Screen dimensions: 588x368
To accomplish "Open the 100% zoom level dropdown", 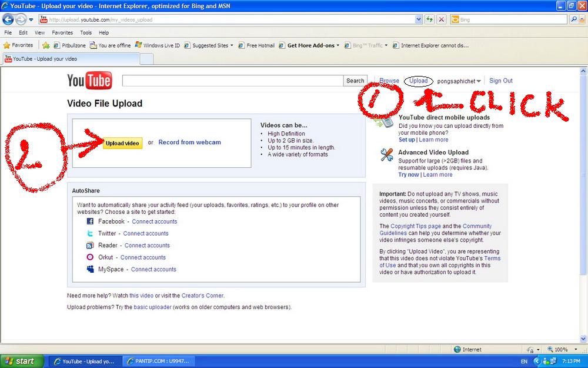I will (576, 350).
